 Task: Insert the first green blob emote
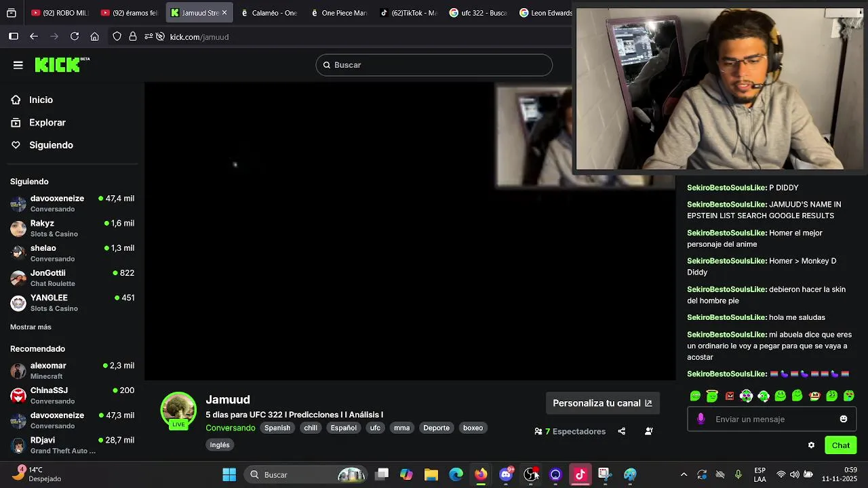pyautogui.click(x=695, y=396)
